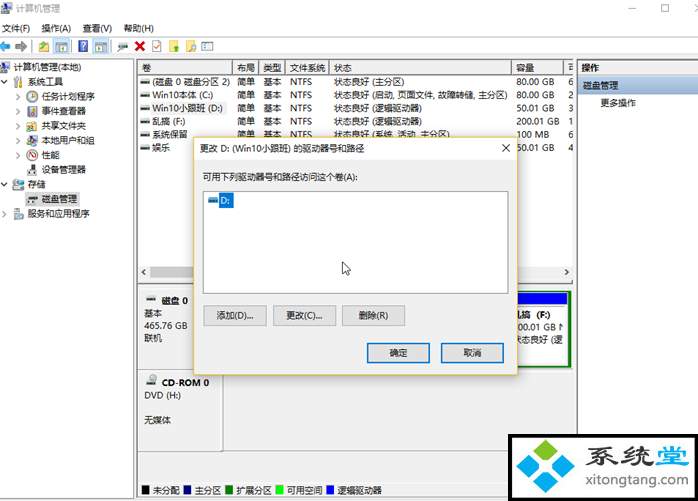Screen dimensions: 698x501
Task: Expand the 事件查看器 node arrow
Action: (18, 111)
